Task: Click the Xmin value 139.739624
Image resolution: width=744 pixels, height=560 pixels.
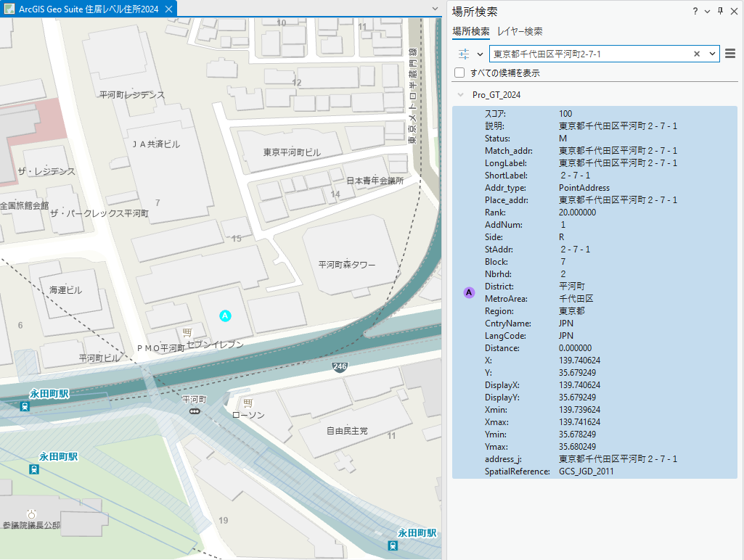Action: click(x=579, y=410)
